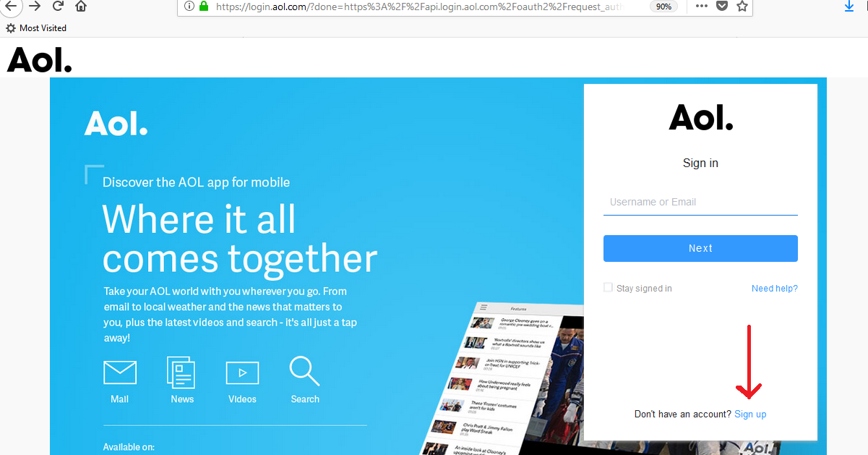868x455 pixels.
Task: Open the page actions three-dot menu
Action: pyautogui.click(x=702, y=7)
